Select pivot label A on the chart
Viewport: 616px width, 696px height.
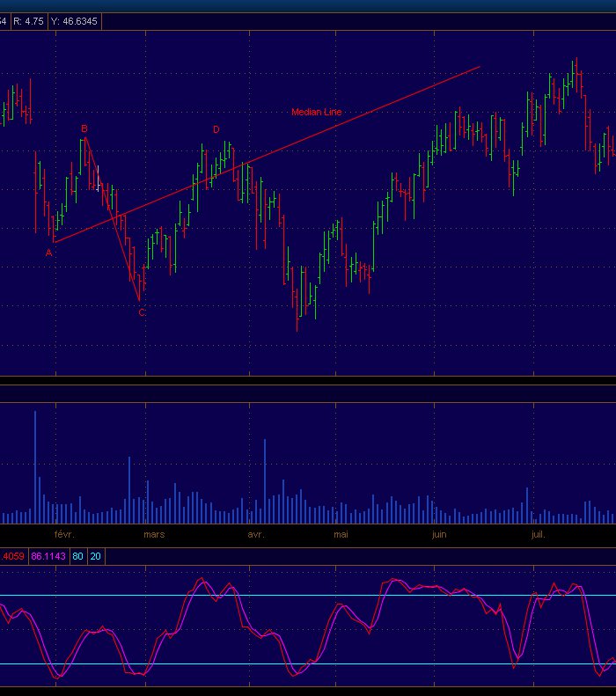click(x=48, y=253)
